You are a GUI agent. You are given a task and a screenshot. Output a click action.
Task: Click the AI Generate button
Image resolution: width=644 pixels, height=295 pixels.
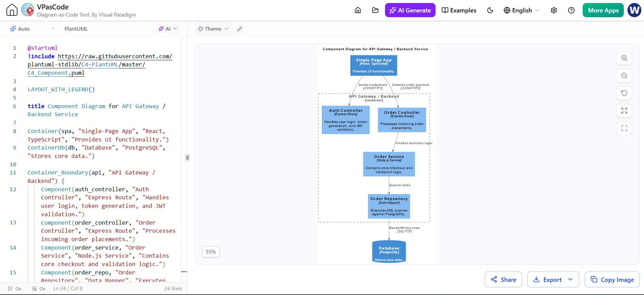[410, 10]
